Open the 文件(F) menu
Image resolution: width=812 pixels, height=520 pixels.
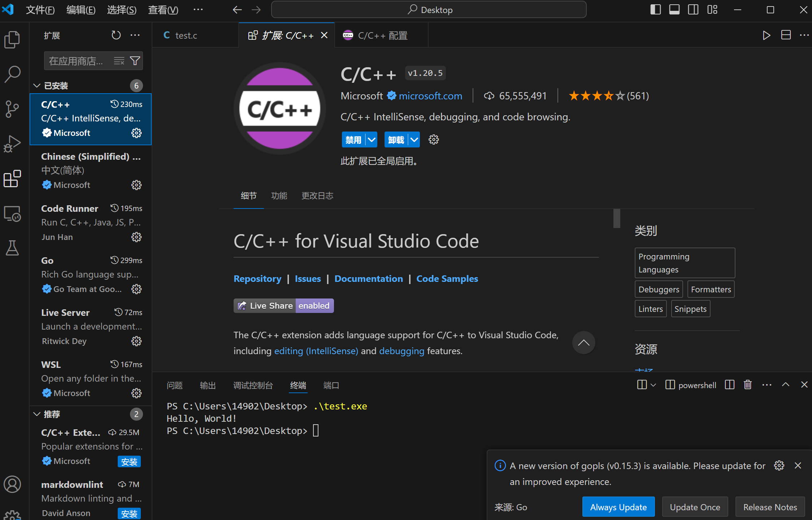pos(40,10)
